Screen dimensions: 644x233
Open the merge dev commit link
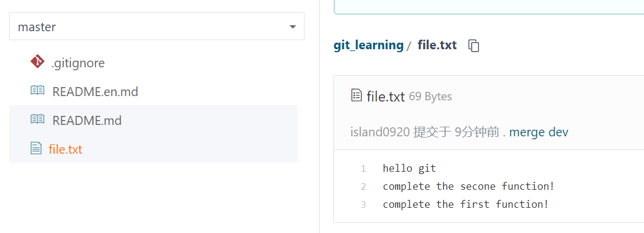pyautogui.click(x=538, y=132)
